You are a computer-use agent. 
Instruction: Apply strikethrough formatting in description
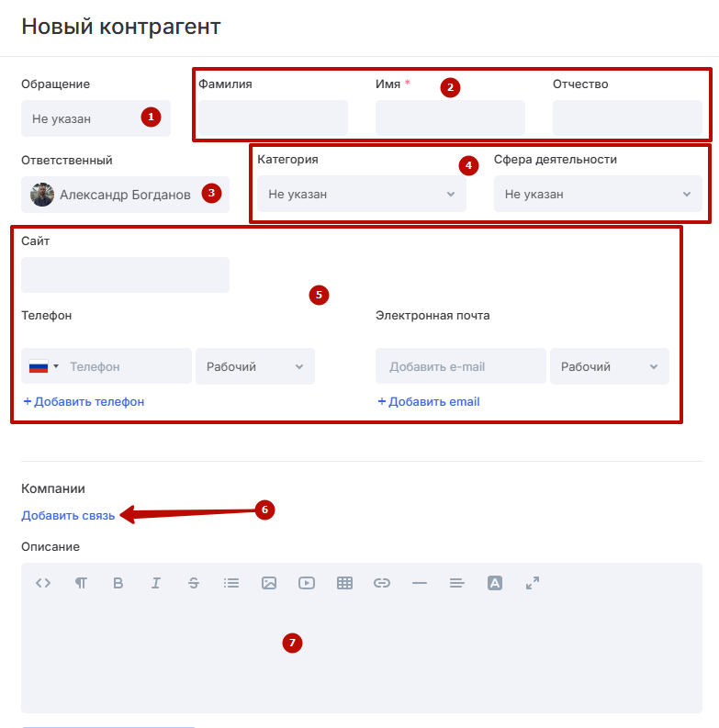[x=194, y=583]
